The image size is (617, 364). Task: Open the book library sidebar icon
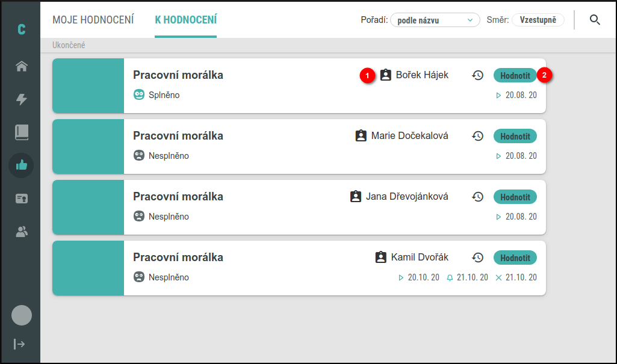click(x=22, y=132)
